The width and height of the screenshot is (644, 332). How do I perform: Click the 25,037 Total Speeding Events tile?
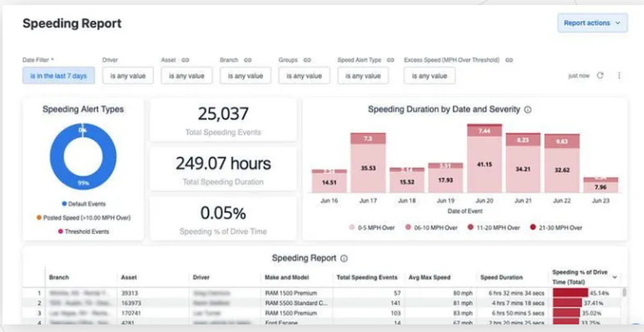[223, 119]
